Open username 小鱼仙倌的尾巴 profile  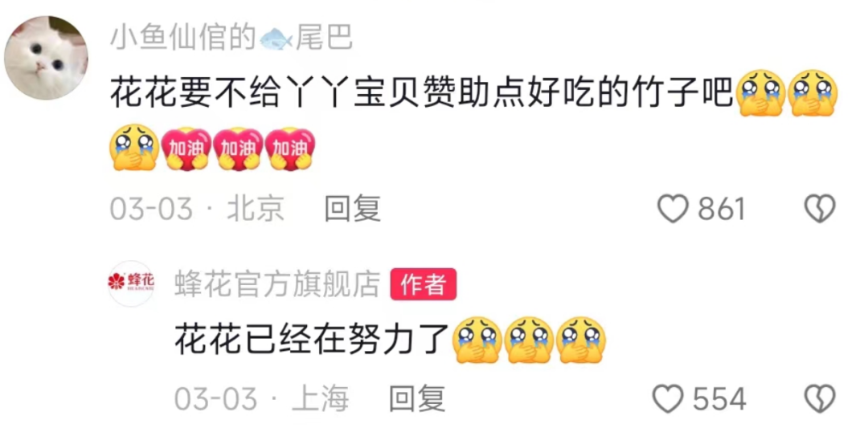[x=231, y=40]
